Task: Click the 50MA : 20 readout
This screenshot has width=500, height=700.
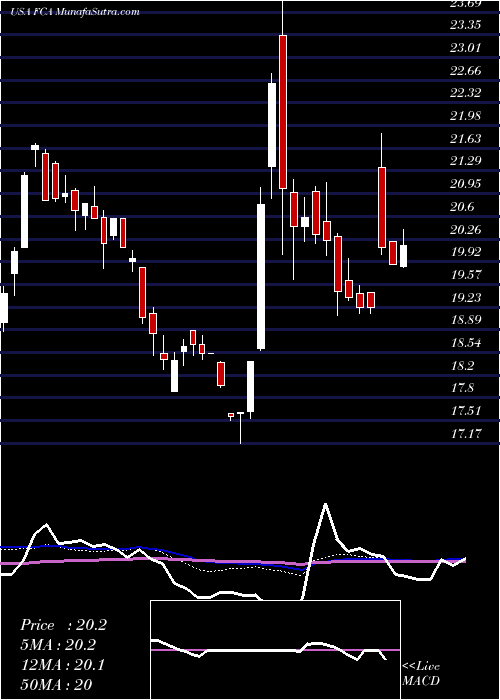Action: pos(56,686)
